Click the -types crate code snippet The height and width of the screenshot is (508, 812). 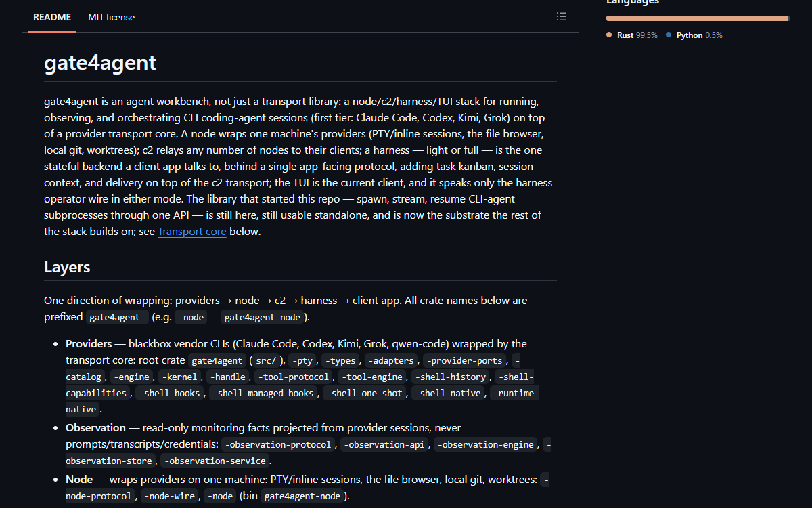340,360
